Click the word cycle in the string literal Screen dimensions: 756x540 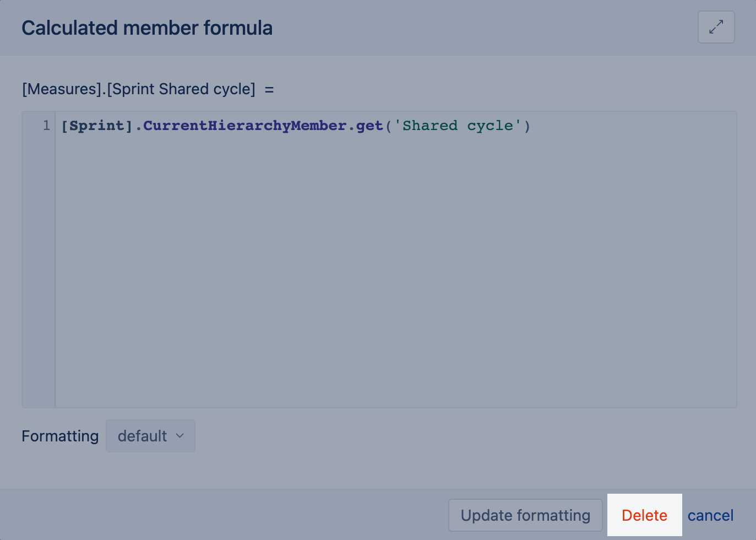(x=490, y=126)
